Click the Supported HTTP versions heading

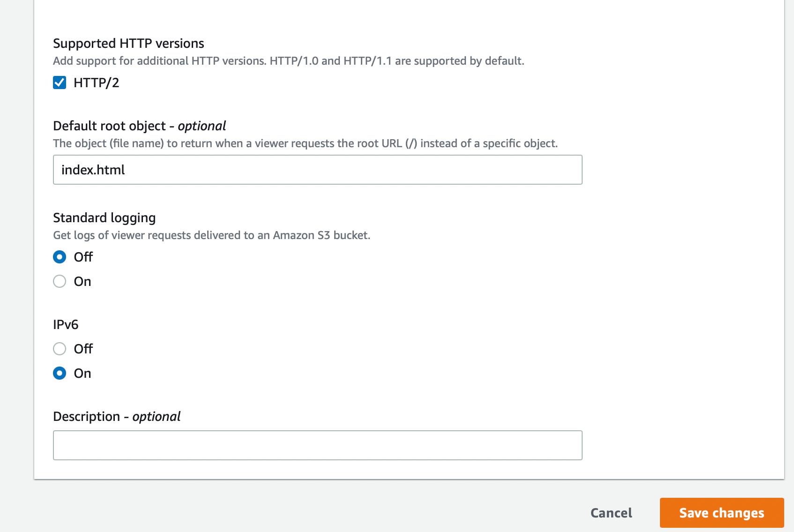pos(128,43)
